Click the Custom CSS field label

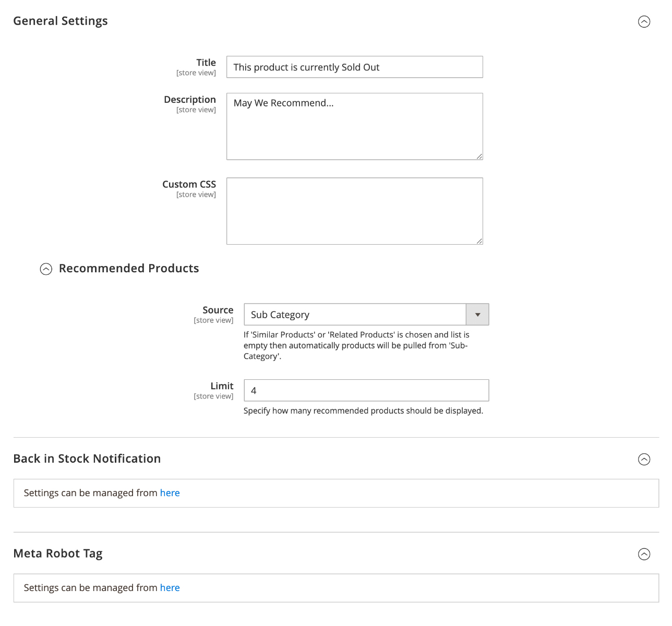coord(189,184)
